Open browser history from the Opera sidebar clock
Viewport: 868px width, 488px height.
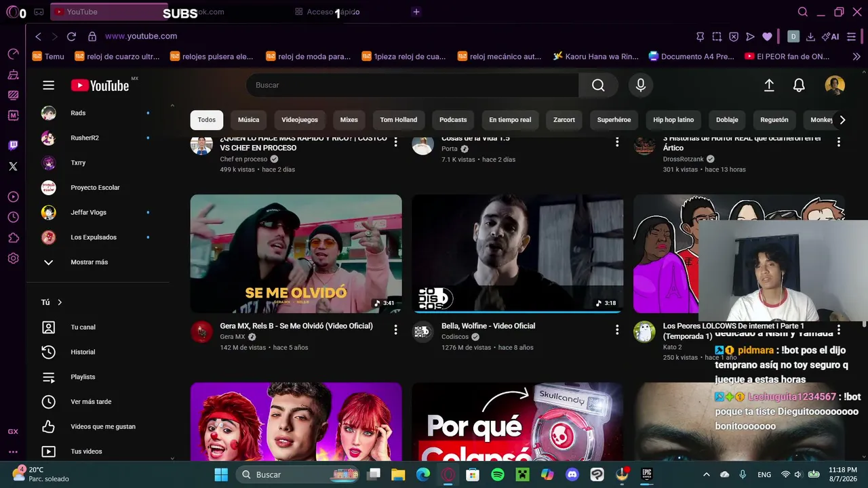pyautogui.click(x=13, y=218)
